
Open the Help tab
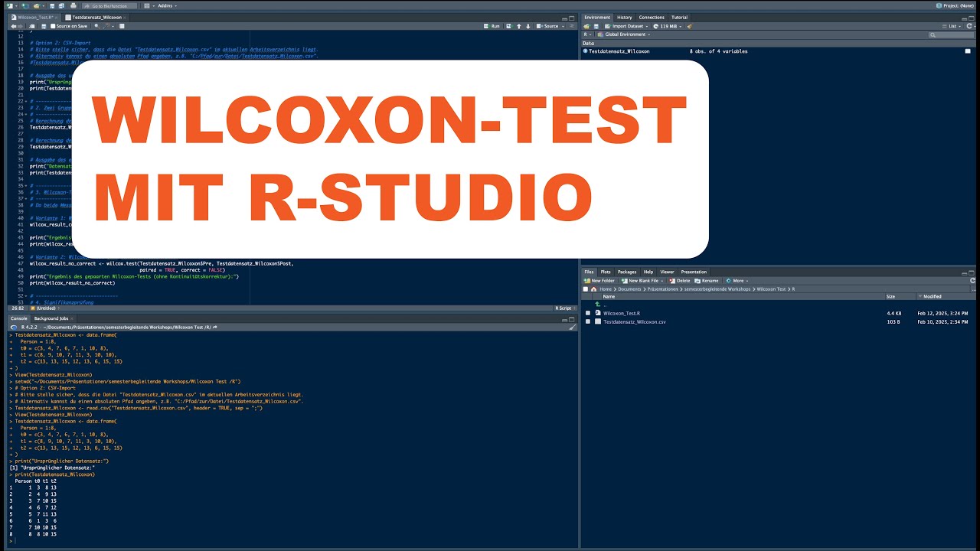pos(648,272)
